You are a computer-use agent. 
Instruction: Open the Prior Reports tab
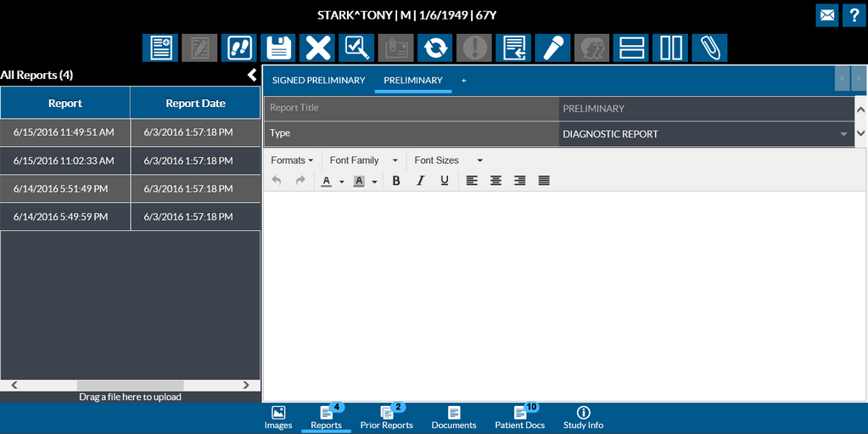point(386,417)
